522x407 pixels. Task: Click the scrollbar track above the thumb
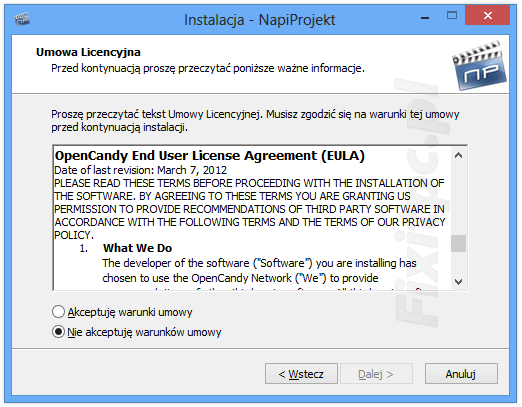(458, 199)
